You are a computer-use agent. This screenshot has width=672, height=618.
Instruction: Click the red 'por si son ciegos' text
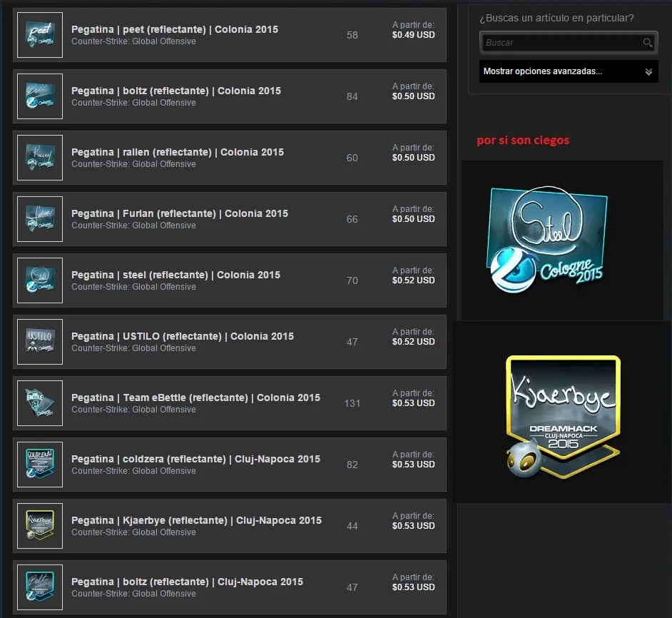coord(523,141)
